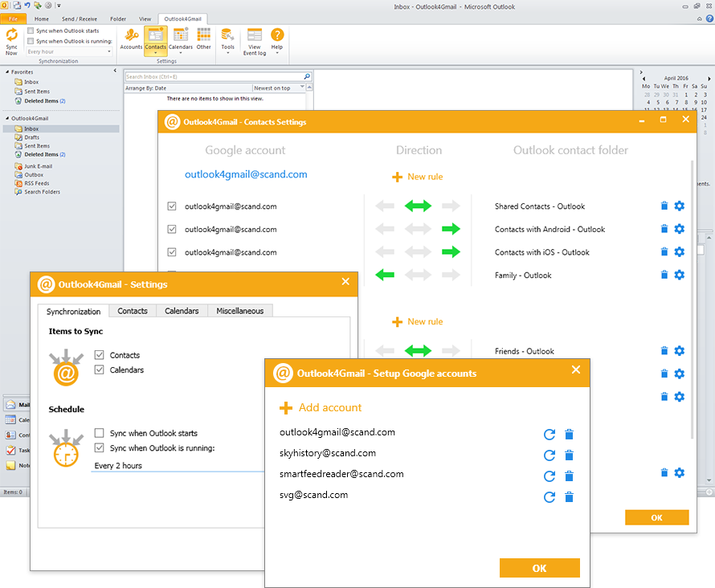The width and height of the screenshot is (715, 588).
Task: Expand the Help dropdown menu
Action: 277,39
